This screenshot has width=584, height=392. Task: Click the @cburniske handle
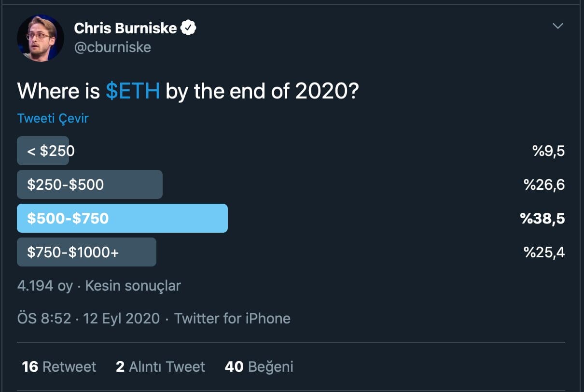[x=112, y=47]
